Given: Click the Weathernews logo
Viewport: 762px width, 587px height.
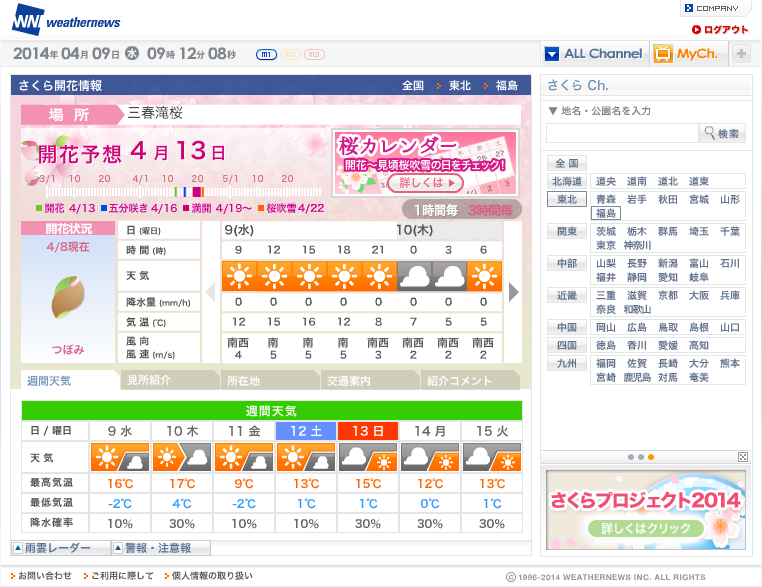Looking at the screenshot, I should 66,20.
